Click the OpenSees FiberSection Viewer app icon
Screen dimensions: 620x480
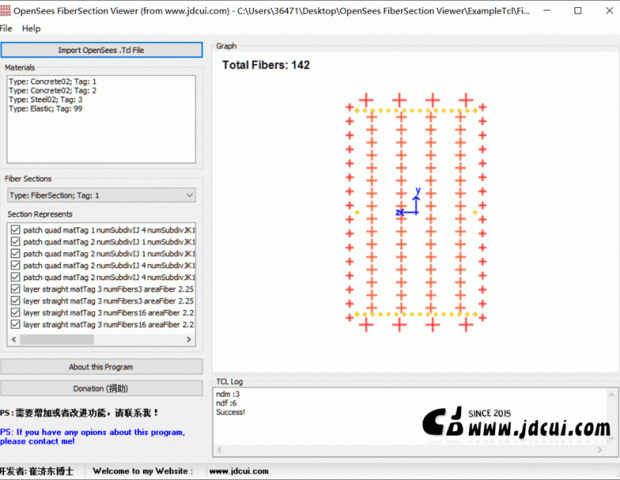point(6,10)
